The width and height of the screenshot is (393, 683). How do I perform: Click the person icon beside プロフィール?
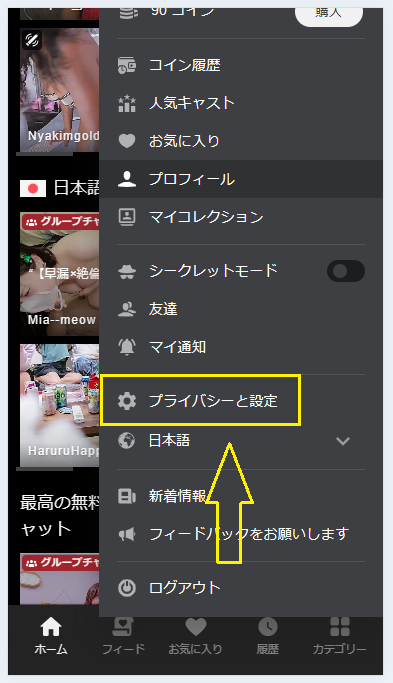tap(127, 179)
